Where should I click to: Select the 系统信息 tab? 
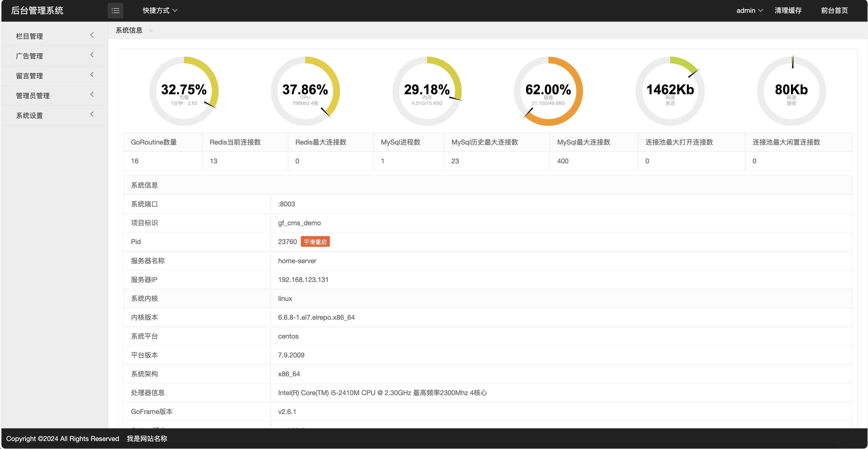tap(129, 30)
